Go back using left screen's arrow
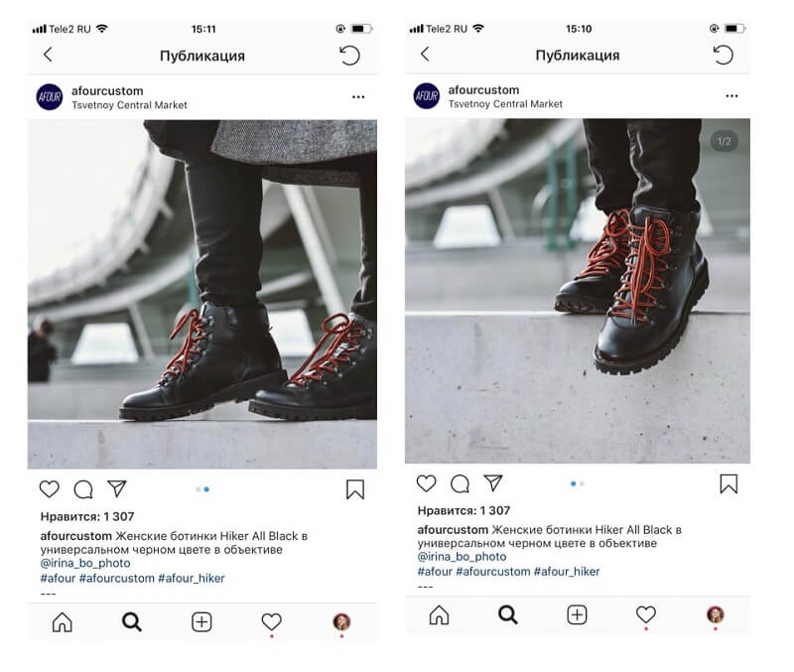 48,55
